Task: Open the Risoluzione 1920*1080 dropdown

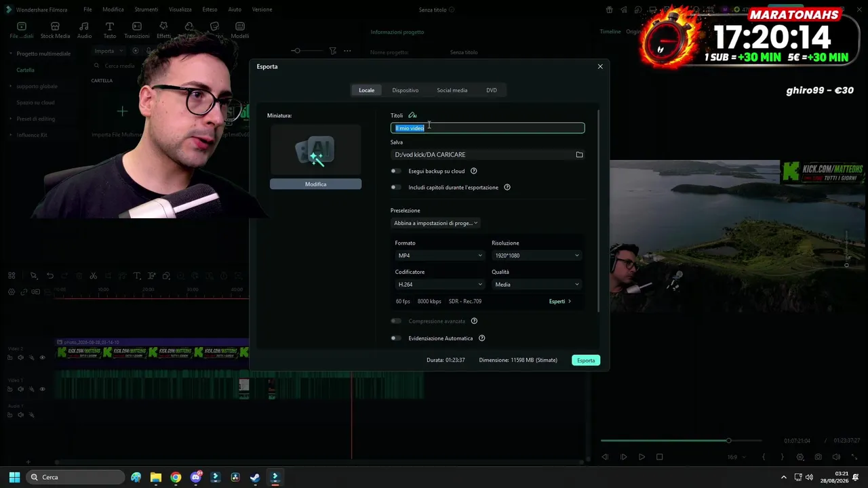Action: coord(536,256)
